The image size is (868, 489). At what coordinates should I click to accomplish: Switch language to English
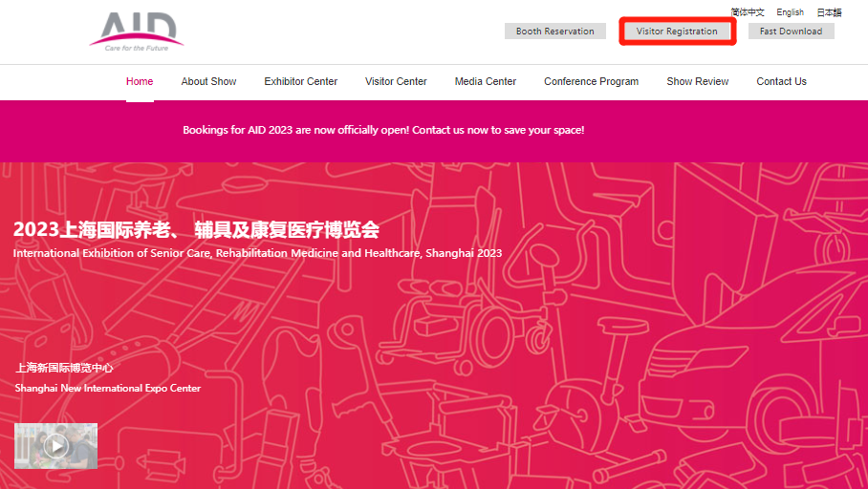(x=790, y=12)
